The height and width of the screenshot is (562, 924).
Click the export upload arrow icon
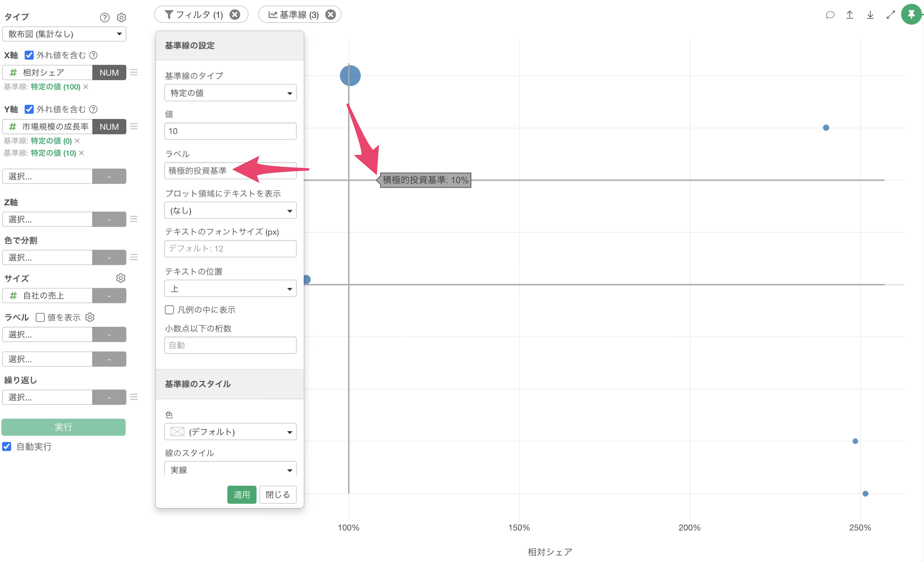[x=850, y=15]
